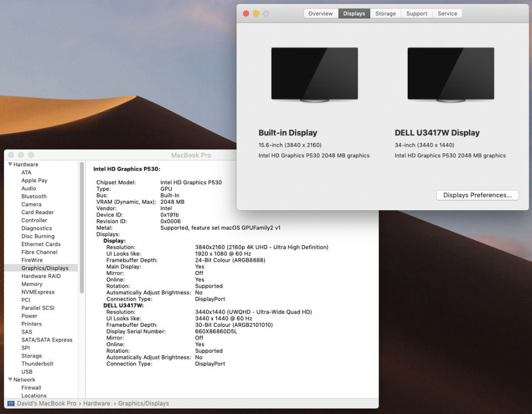532x414 pixels.
Task: Open the Service tab
Action: [447, 14]
